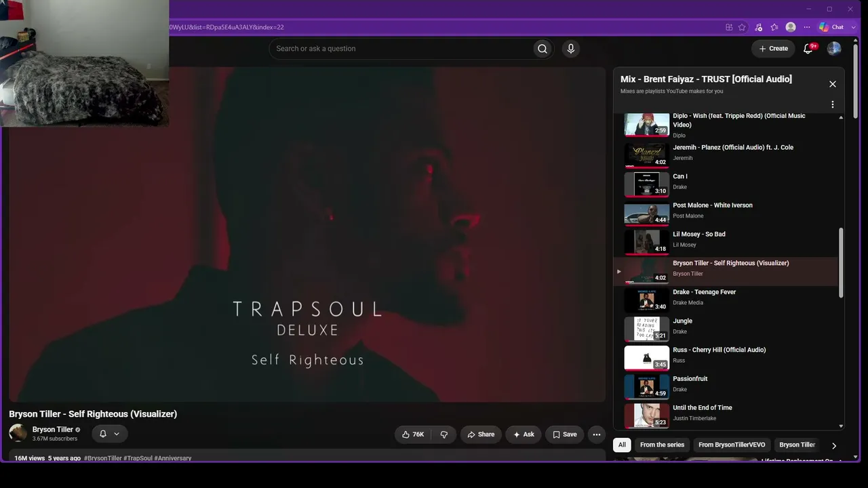
Task: Play Until the End of Time thumbnail
Action: pyautogui.click(x=646, y=415)
